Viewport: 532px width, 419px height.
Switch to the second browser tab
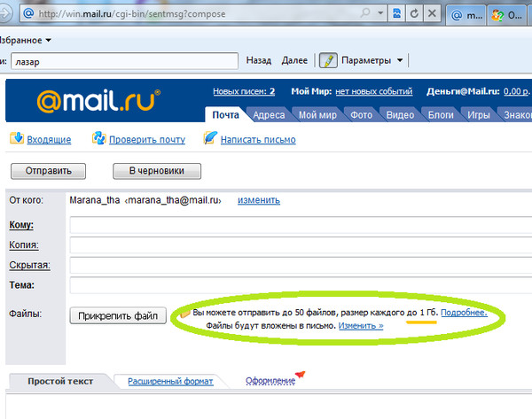point(507,15)
